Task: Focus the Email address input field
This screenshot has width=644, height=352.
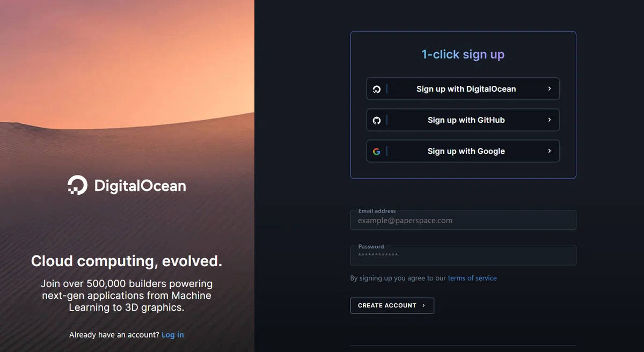Action: click(463, 220)
